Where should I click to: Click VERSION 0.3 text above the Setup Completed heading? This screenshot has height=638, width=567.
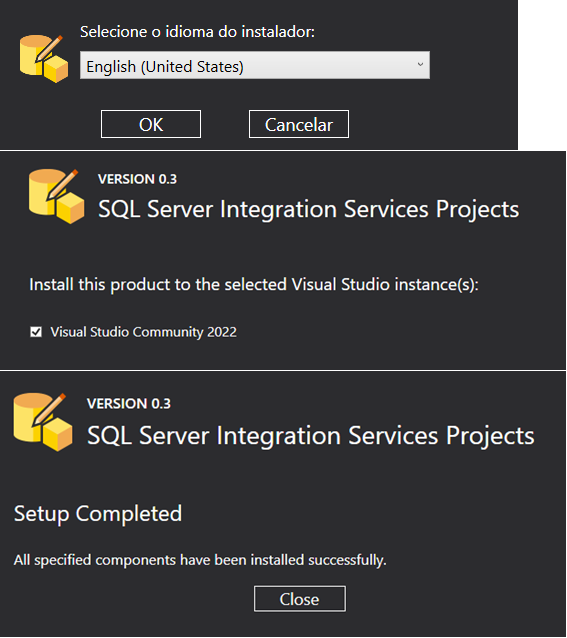click(129, 404)
